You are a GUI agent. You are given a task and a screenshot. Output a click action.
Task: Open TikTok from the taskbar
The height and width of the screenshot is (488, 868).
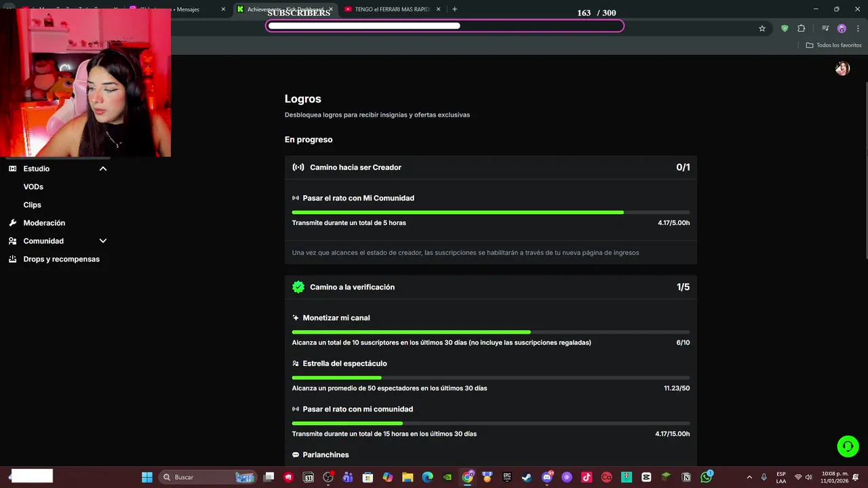(x=587, y=477)
